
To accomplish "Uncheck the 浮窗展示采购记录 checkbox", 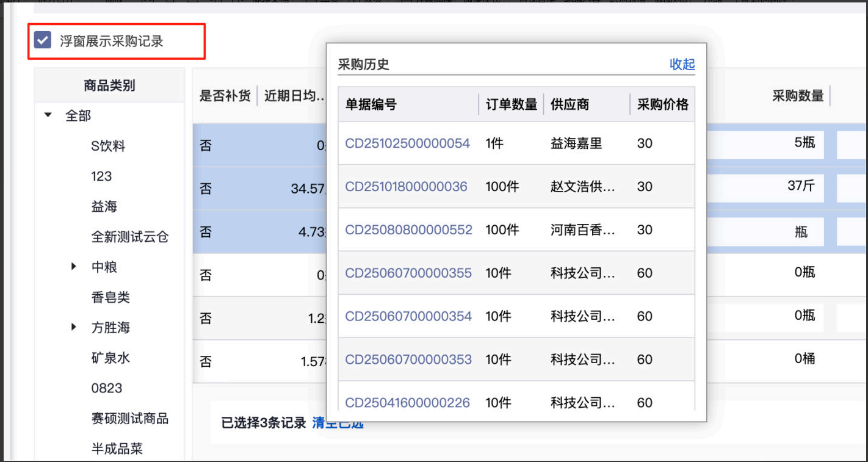I will 42,41.
